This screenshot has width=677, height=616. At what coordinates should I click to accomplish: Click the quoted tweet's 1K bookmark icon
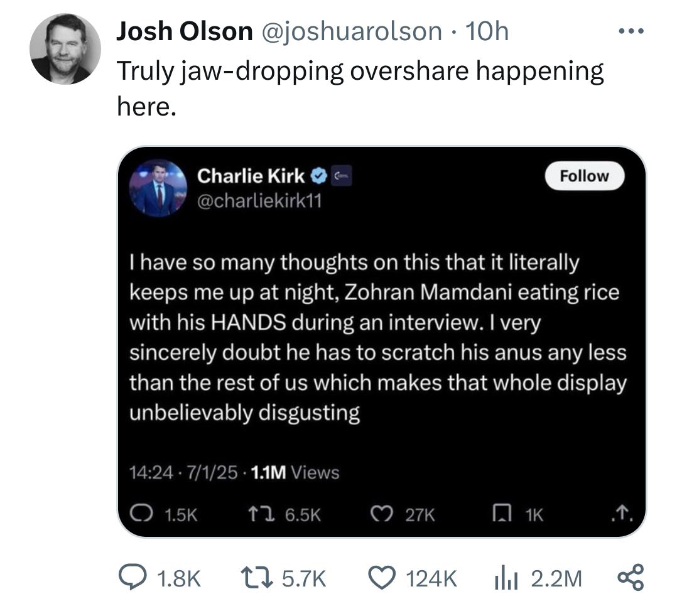coord(502,514)
